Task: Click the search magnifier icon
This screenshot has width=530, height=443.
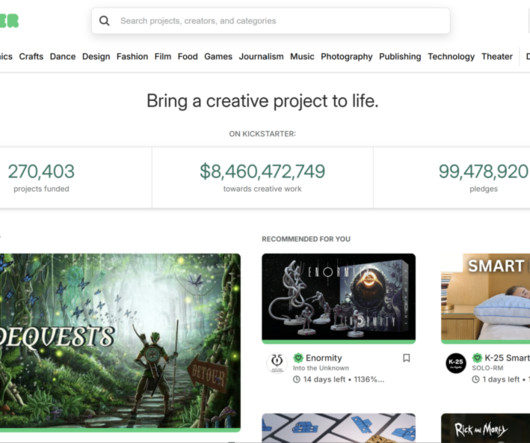Action: click(104, 21)
